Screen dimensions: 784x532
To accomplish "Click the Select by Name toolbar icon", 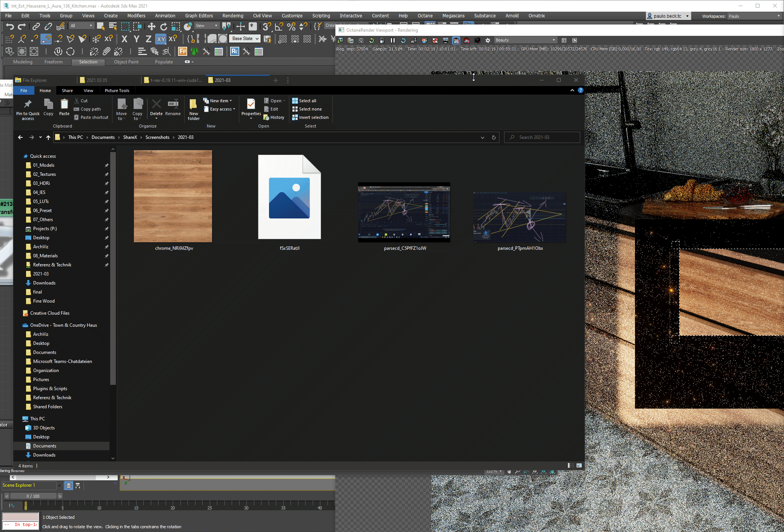I will [112, 26].
